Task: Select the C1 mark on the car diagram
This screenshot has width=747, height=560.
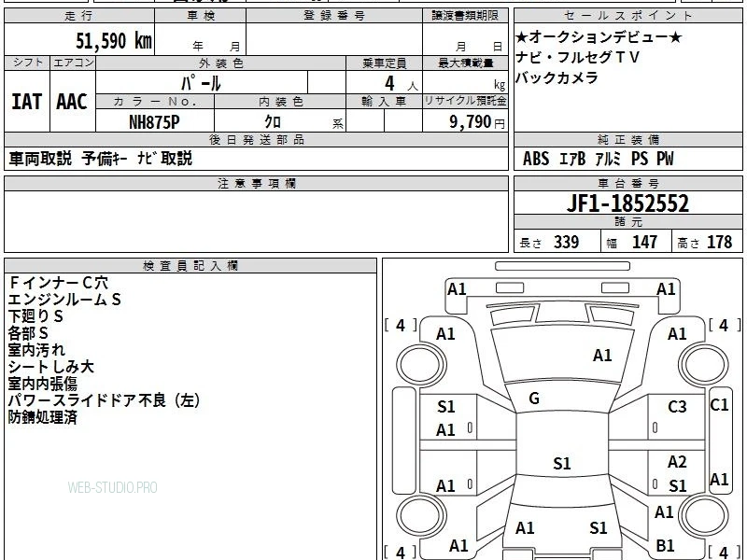Action: pos(719,405)
